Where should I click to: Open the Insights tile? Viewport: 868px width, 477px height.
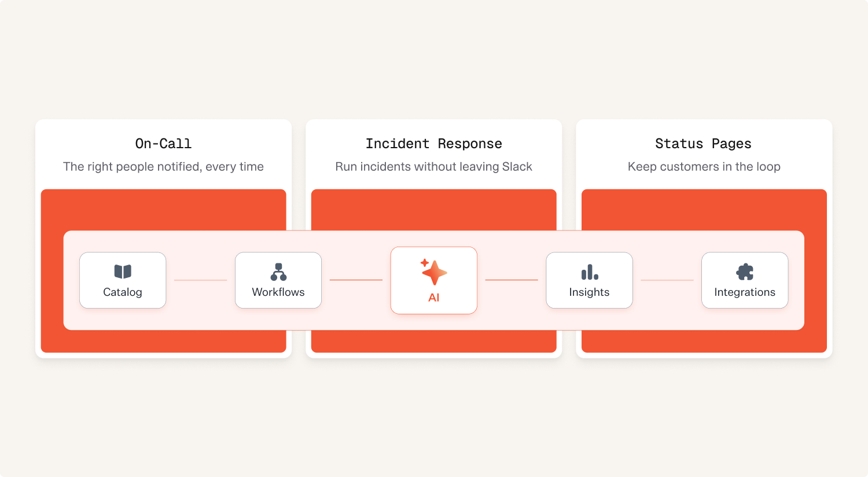pos(589,280)
